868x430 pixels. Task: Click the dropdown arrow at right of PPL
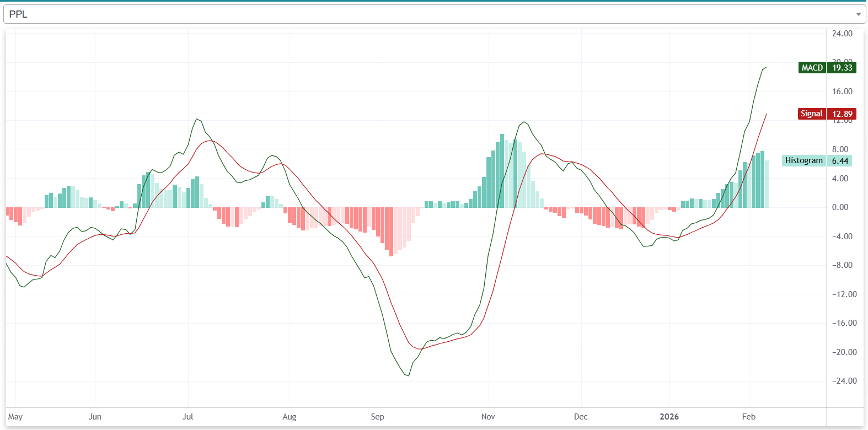click(858, 14)
